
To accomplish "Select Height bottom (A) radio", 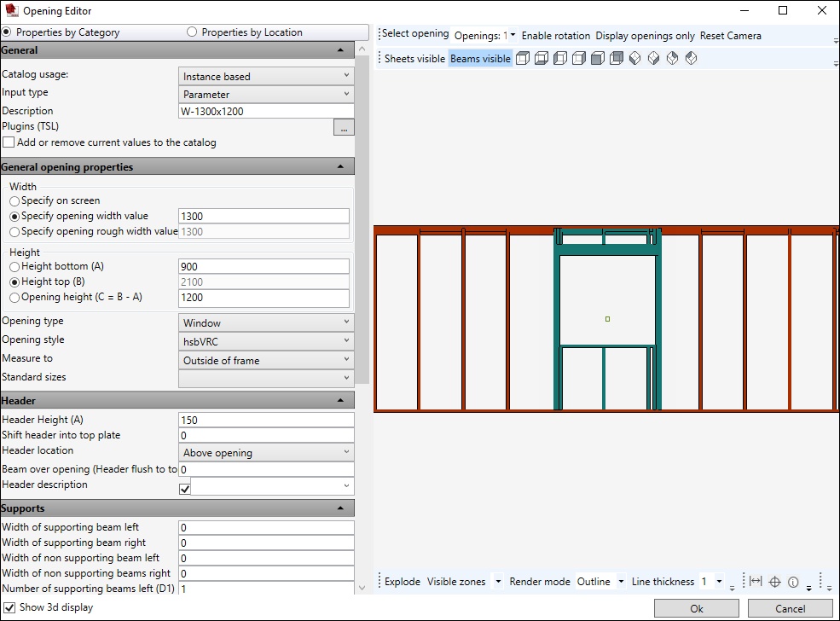I will (x=14, y=267).
